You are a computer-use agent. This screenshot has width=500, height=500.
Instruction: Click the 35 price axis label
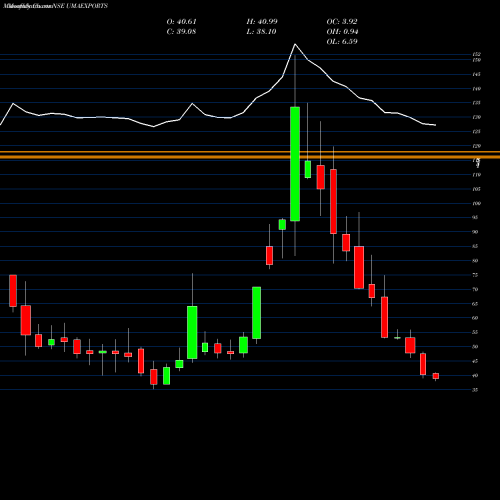(x=475, y=390)
